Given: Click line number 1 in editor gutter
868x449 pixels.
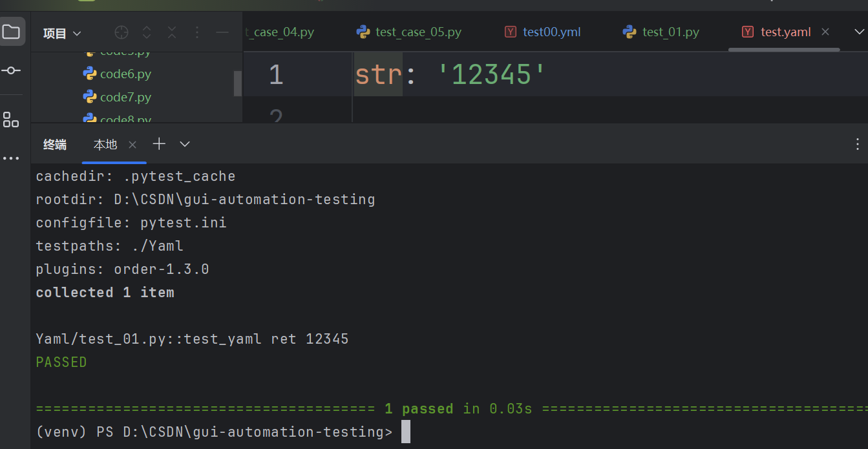Looking at the screenshot, I should click(276, 75).
